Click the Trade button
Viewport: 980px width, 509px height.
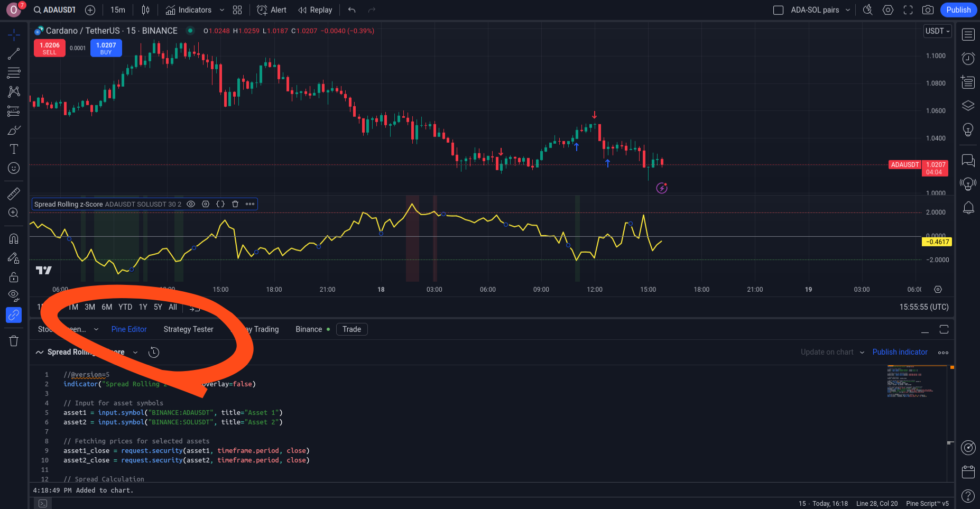pos(352,329)
